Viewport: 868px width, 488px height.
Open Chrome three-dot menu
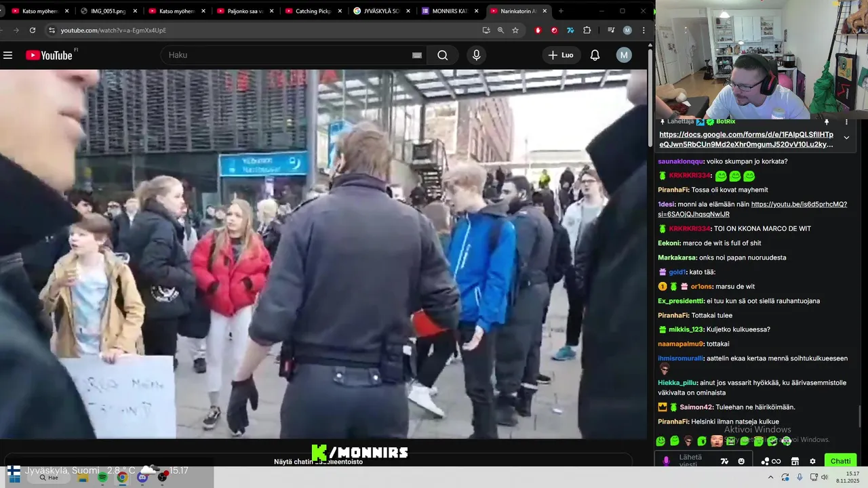(x=643, y=30)
